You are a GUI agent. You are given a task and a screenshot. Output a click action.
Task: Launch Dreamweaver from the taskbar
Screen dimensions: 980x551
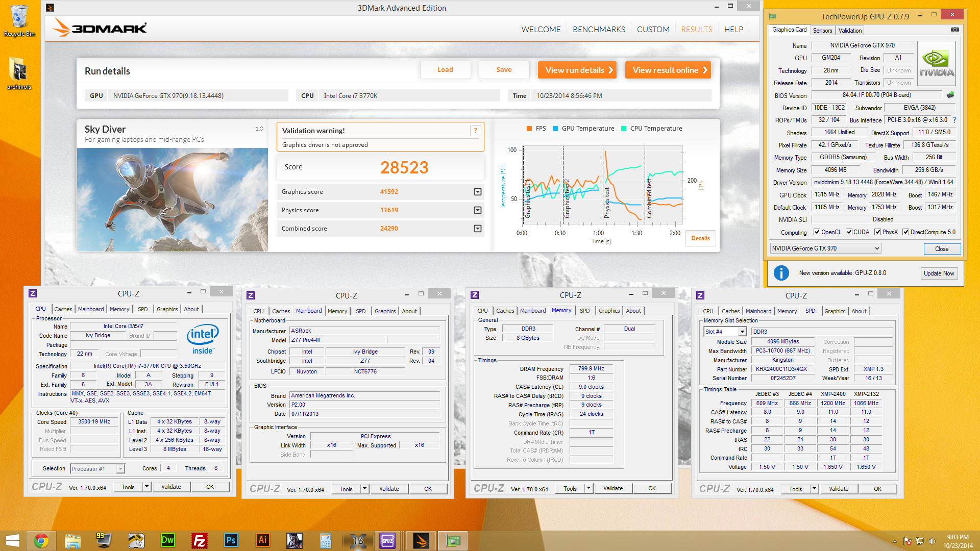(168, 541)
